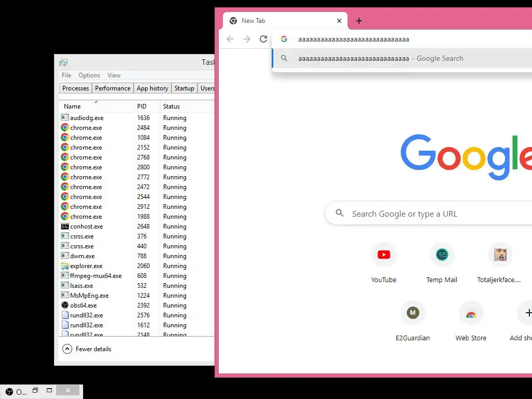Close the minimized OBS window
Image resolution: width=532 pixels, height=399 pixels.
click(x=68, y=391)
